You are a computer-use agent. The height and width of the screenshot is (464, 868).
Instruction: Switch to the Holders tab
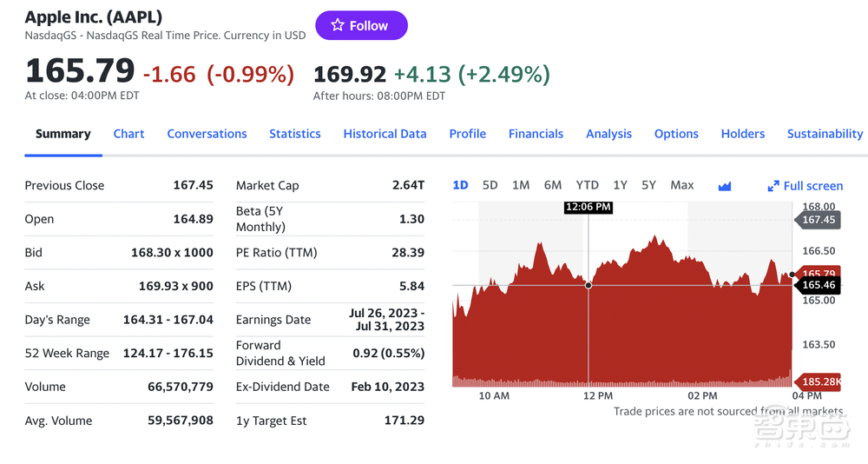click(x=742, y=134)
